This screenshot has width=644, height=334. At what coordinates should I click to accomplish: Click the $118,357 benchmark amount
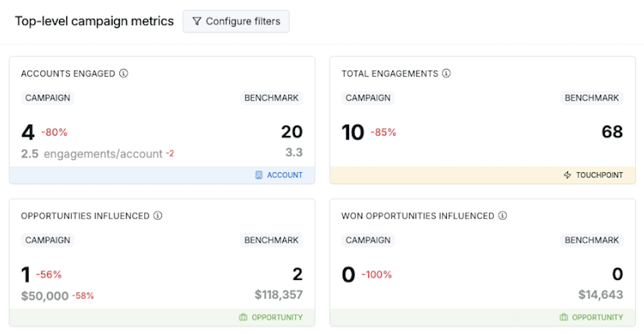pos(278,295)
